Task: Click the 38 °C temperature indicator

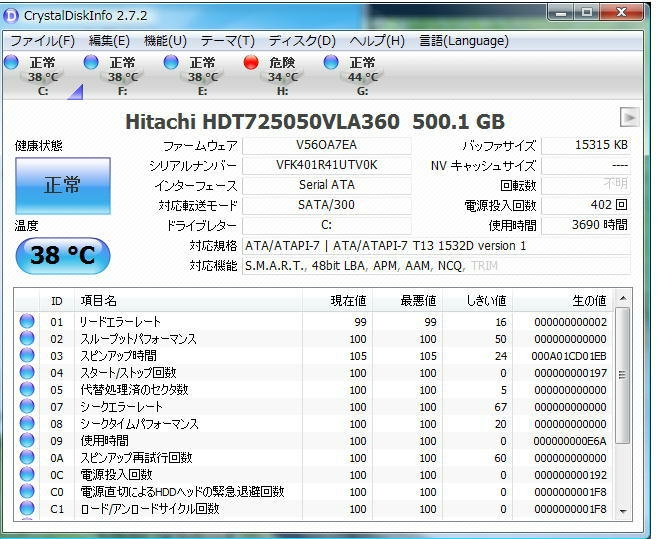Action: (62, 255)
